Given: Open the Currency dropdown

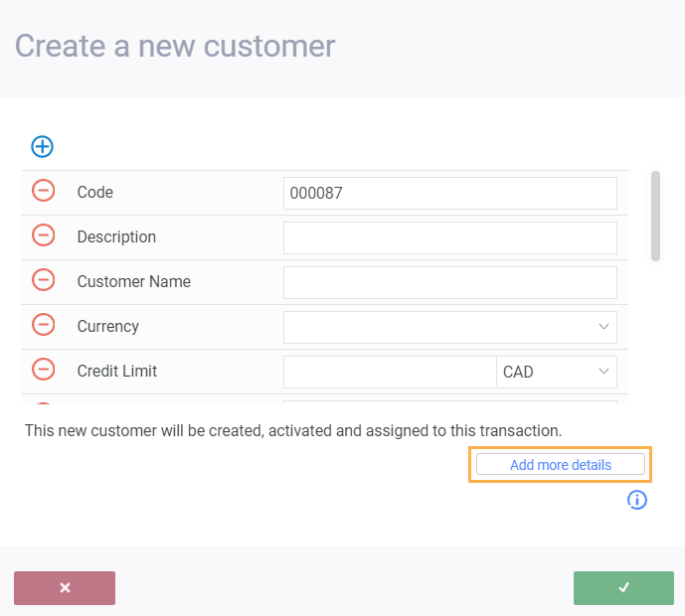Looking at the screenshot, I should point(449,327).
